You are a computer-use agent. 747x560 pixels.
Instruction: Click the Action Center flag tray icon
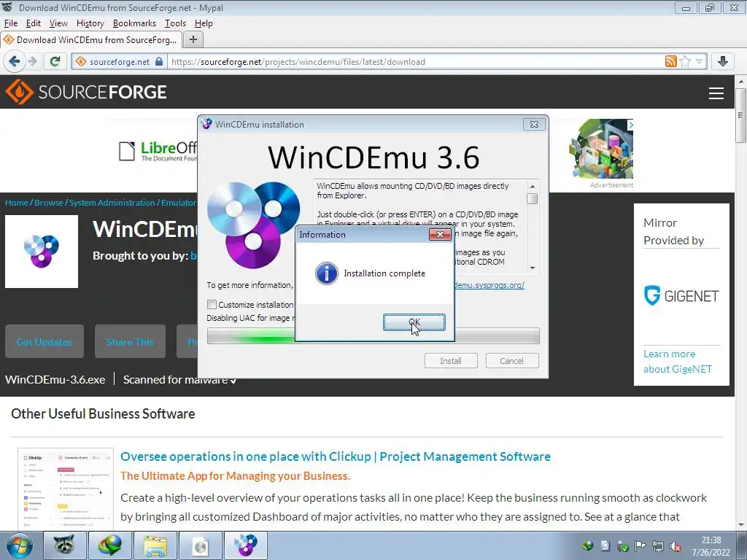[640, 546]
